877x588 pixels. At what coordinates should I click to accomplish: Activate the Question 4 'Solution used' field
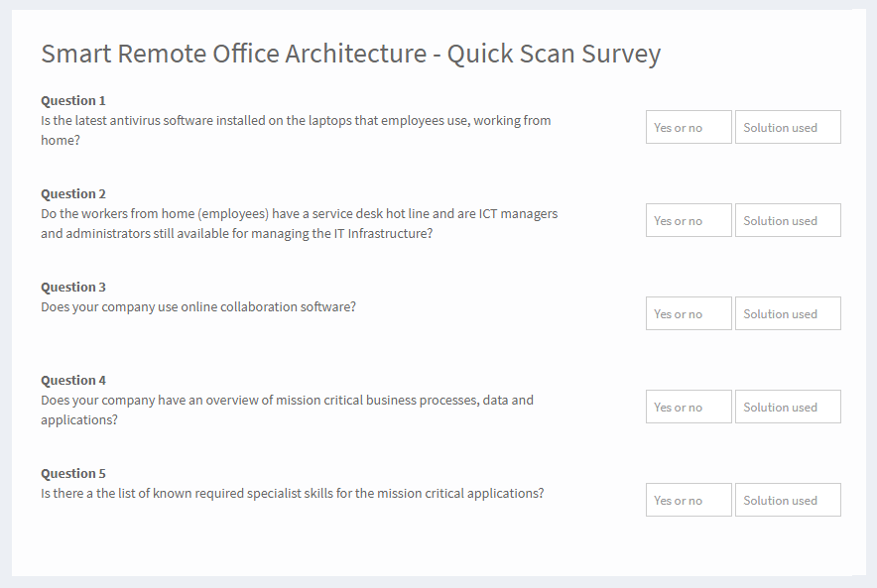coord(788,407)
